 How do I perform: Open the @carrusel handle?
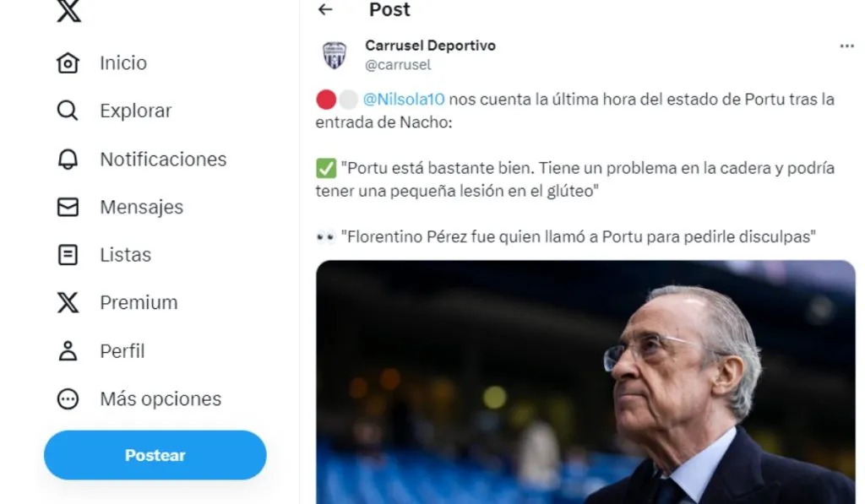[x=398, y=64]
